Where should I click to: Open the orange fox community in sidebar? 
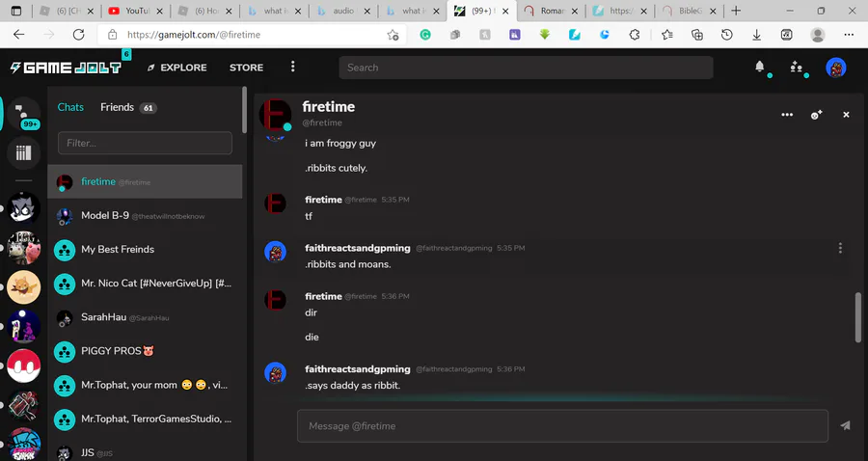tap(23, 286)
